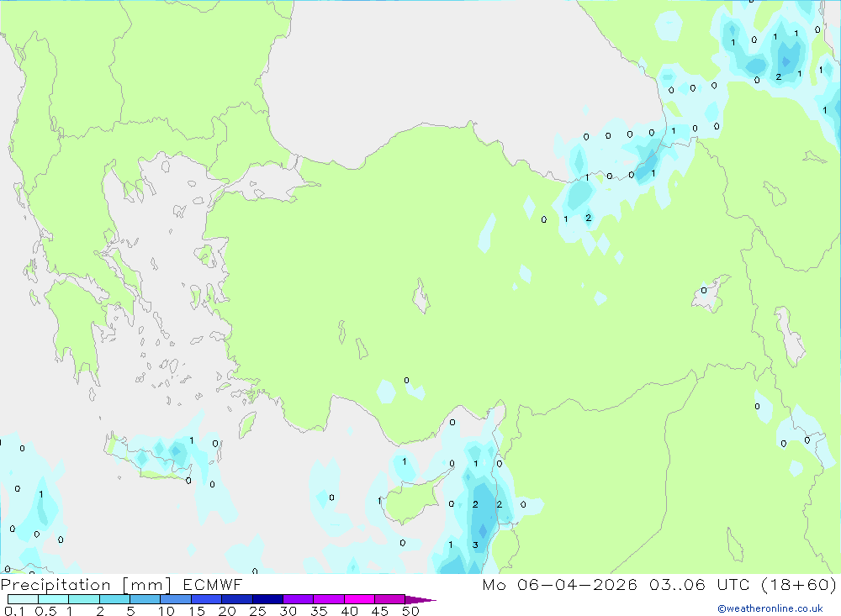Image resolution: width=841 pixels, height=616 pixels.
Task: Pick the 45–50 mm legend color swatch
Action: [390, 599]
